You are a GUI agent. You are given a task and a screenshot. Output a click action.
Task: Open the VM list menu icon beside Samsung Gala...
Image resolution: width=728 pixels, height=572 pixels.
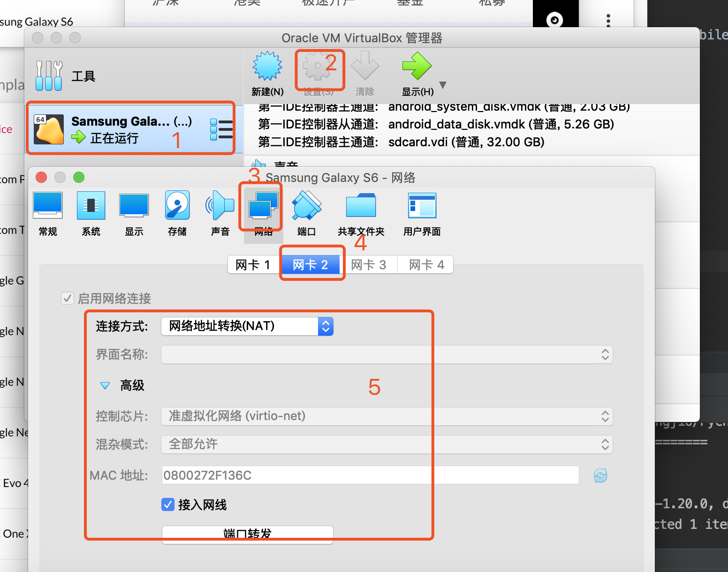coord(221,129)
